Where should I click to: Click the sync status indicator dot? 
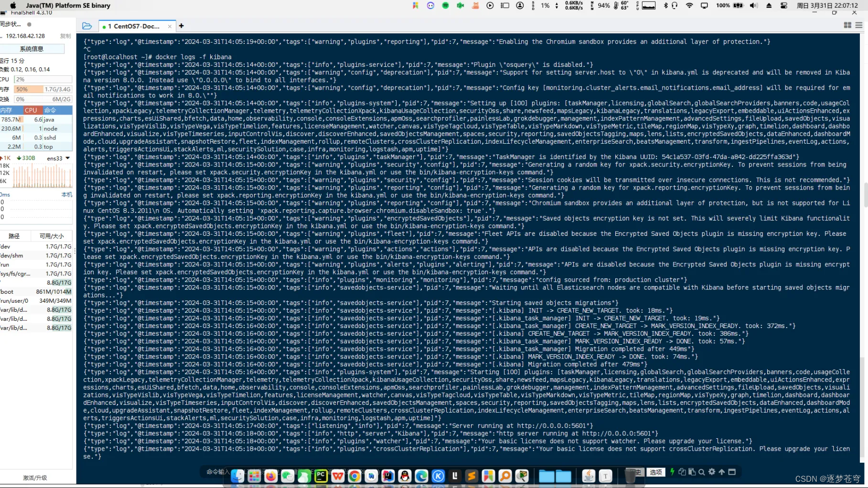click(29, 24)
